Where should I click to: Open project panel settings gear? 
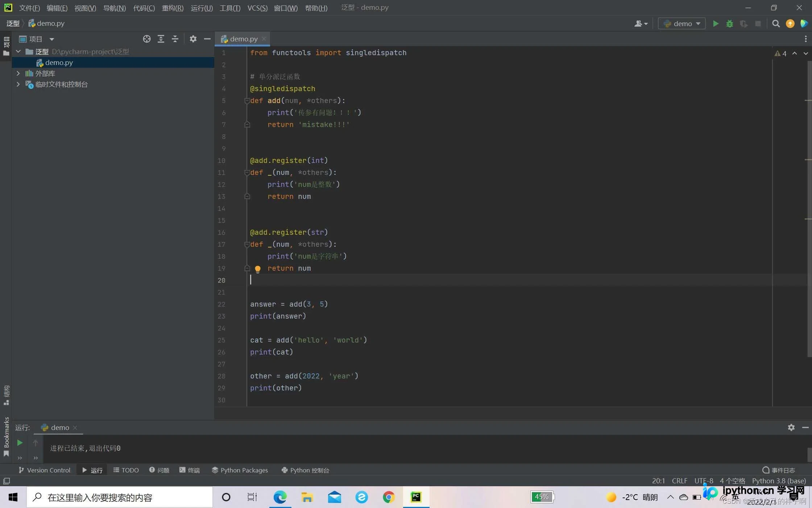click(193, 39)
